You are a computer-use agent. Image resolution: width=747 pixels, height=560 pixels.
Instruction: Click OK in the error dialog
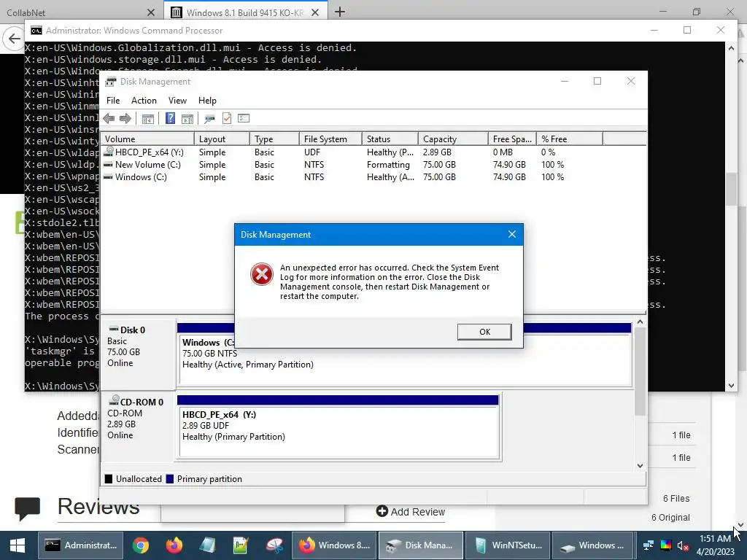(x=484, y=332)
